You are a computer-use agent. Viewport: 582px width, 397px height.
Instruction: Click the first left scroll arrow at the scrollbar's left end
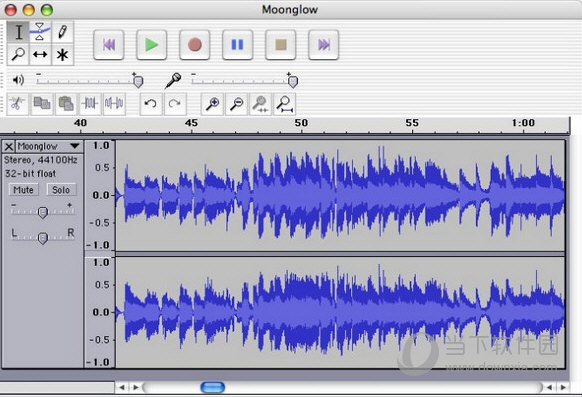point(122,387)
